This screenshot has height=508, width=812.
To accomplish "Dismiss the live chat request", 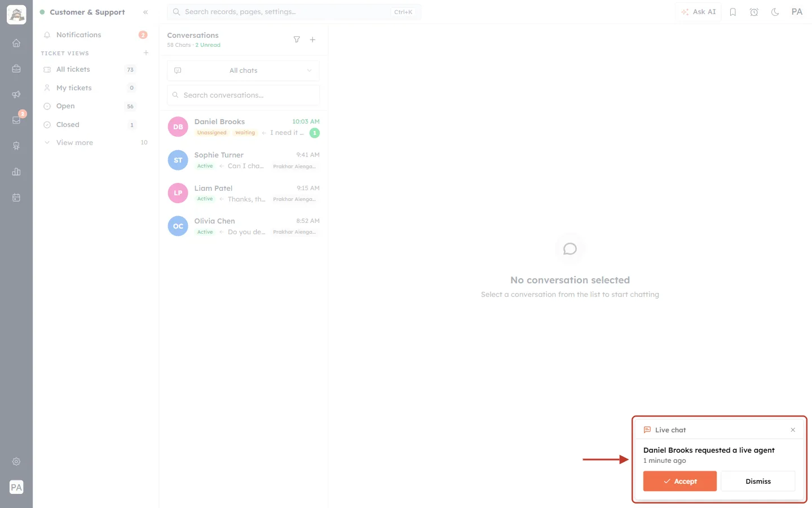I will point(758,481).
